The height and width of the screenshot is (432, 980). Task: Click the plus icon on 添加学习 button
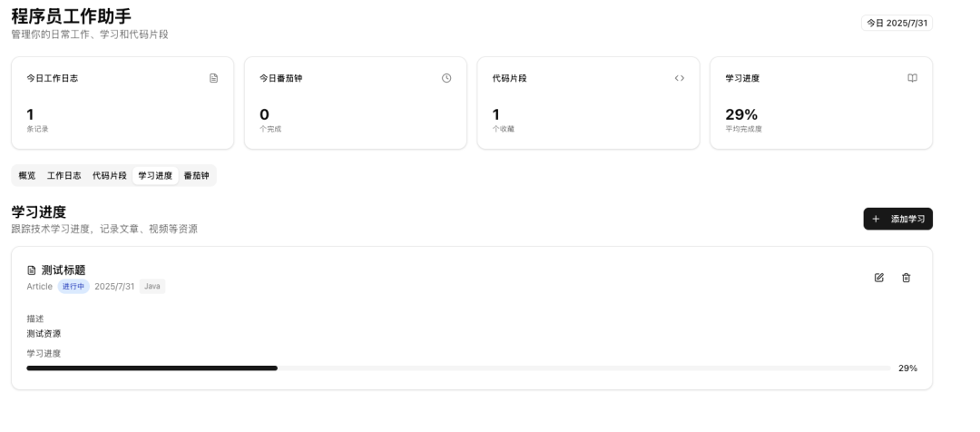tap(876, 219)
